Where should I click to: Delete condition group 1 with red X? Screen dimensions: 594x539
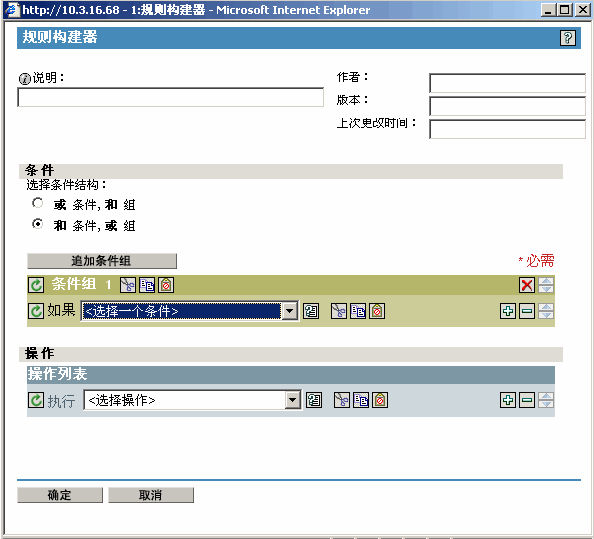coord(527,285)
